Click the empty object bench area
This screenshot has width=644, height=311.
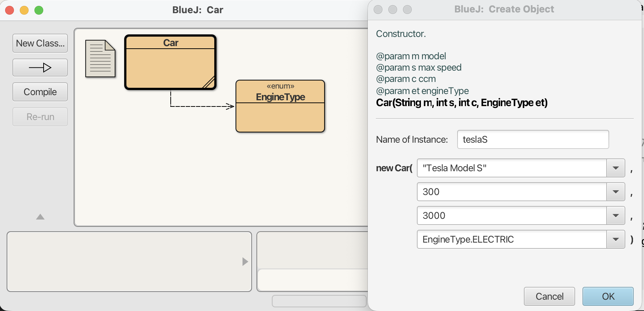(x=125, y=262)
